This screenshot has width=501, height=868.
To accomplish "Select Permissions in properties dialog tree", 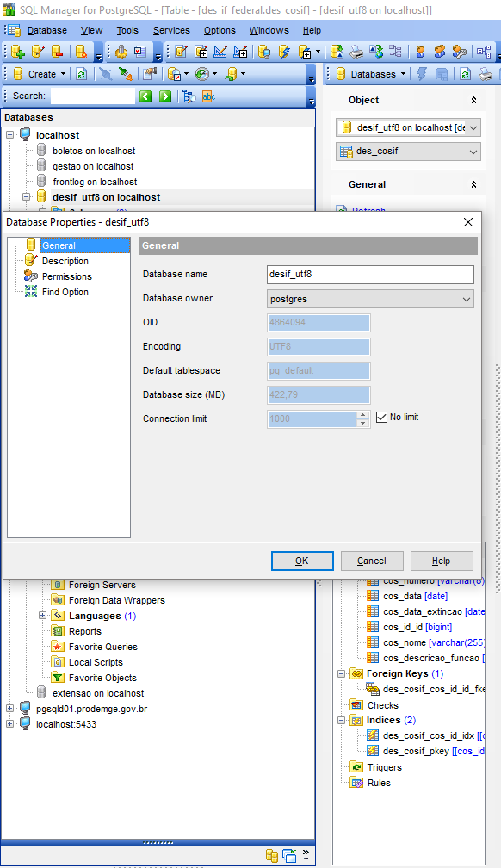I will (67, 276).
